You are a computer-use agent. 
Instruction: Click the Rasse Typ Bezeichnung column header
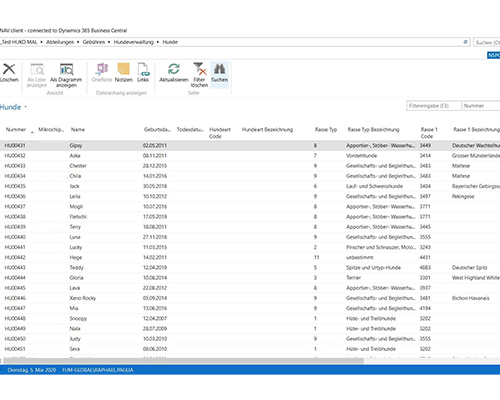coord(373,130)
